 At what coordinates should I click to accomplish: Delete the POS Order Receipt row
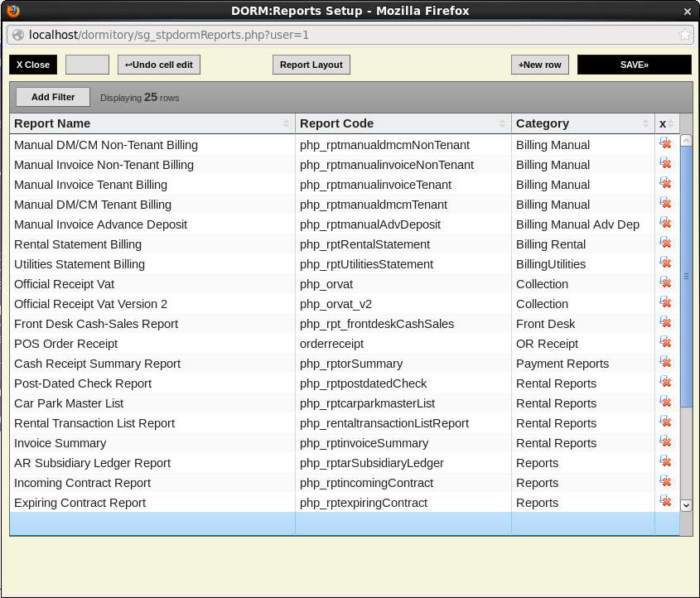pos(665,342)
